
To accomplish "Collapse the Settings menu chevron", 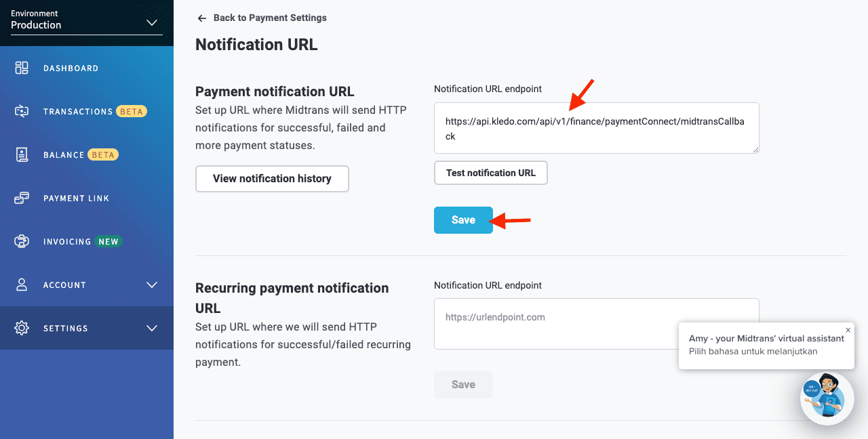I will click(152, 328).
